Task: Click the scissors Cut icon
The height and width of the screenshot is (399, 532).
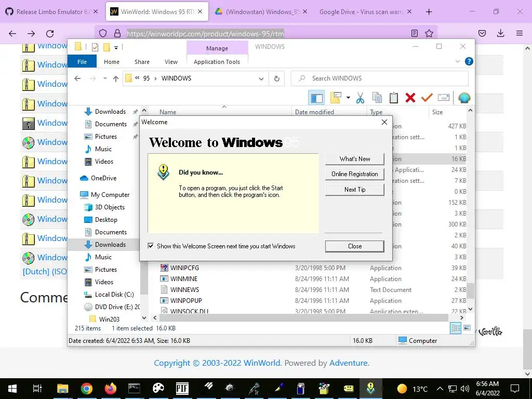Action: click(x=360, y=98)
